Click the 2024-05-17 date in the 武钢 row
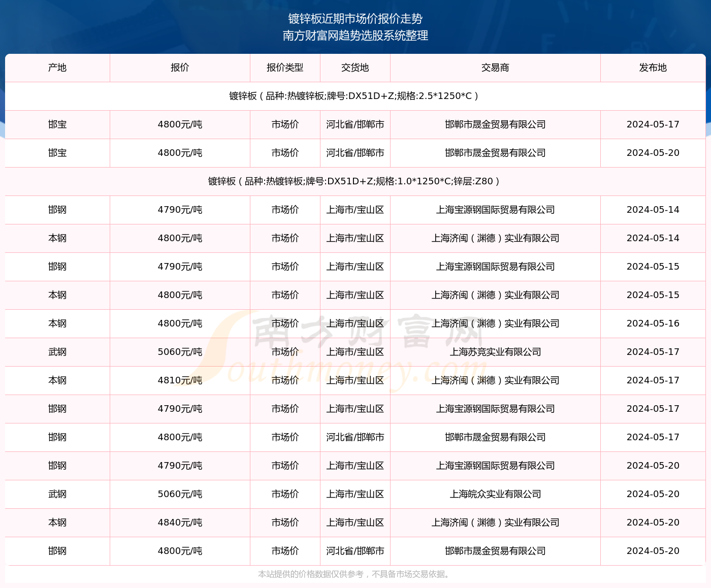711x588 pixels. (x=653, y=352)
